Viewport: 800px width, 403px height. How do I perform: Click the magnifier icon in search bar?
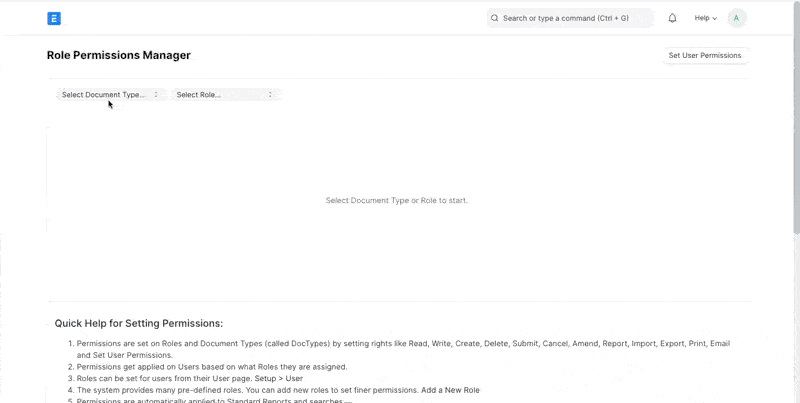(x=494, y=18)
